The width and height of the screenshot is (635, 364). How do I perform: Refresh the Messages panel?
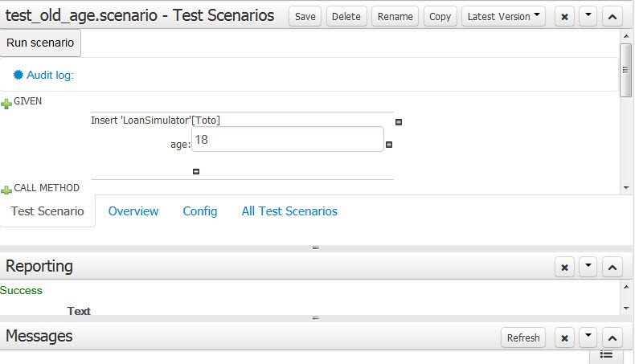tap(523, 337)
